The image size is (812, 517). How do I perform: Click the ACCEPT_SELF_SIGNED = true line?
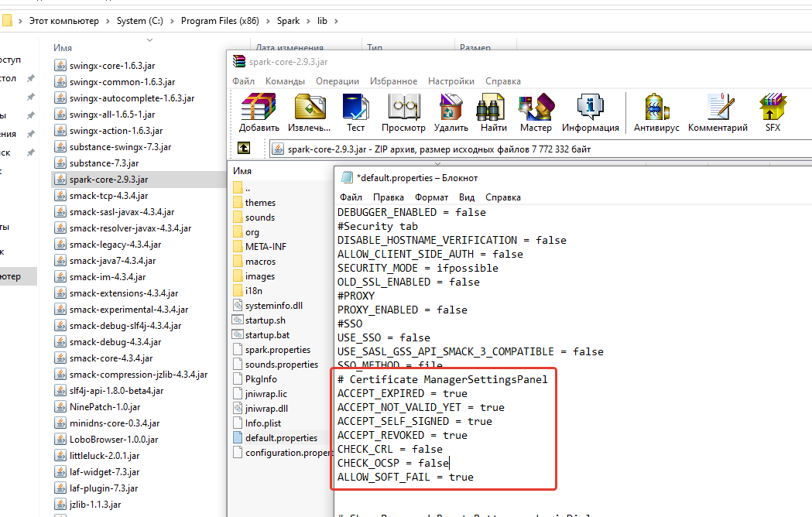point(414,421)
